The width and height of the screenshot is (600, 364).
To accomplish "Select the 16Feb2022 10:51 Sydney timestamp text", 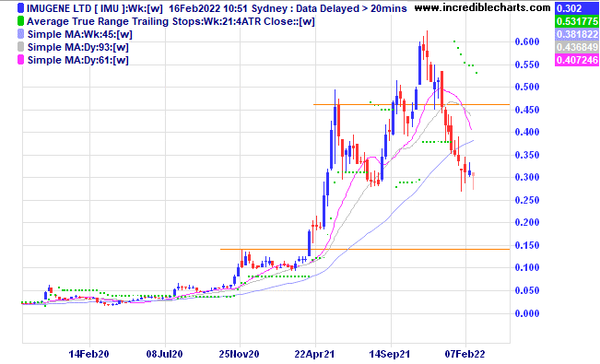I will pyautogui.click(x=228, y=8).
